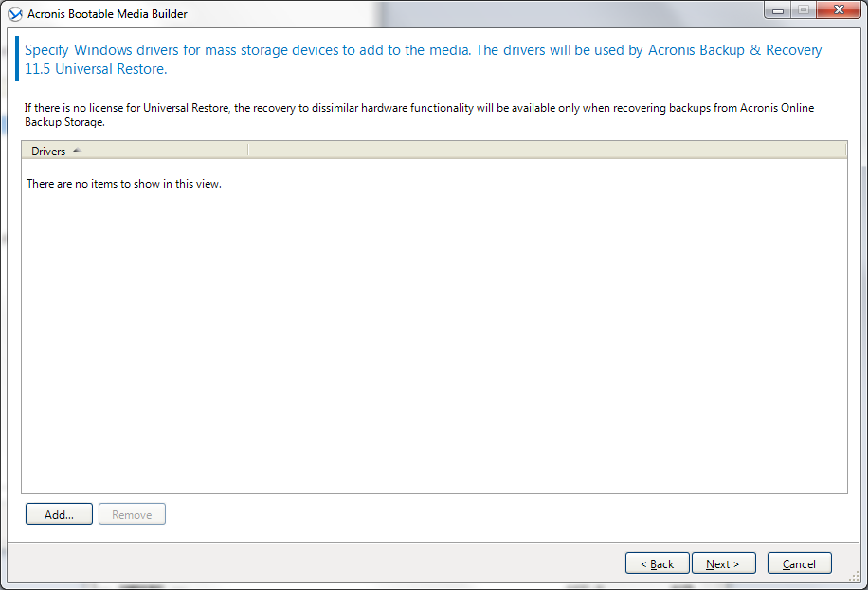Screen dimensions: 868x590
Task: Click the disabled maximize button
Action: [804, 9]
